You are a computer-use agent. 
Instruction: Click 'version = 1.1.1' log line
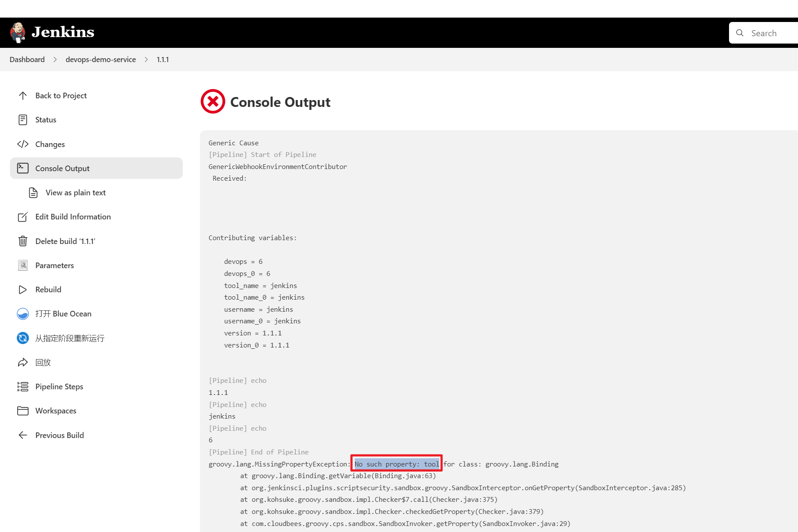253,333
